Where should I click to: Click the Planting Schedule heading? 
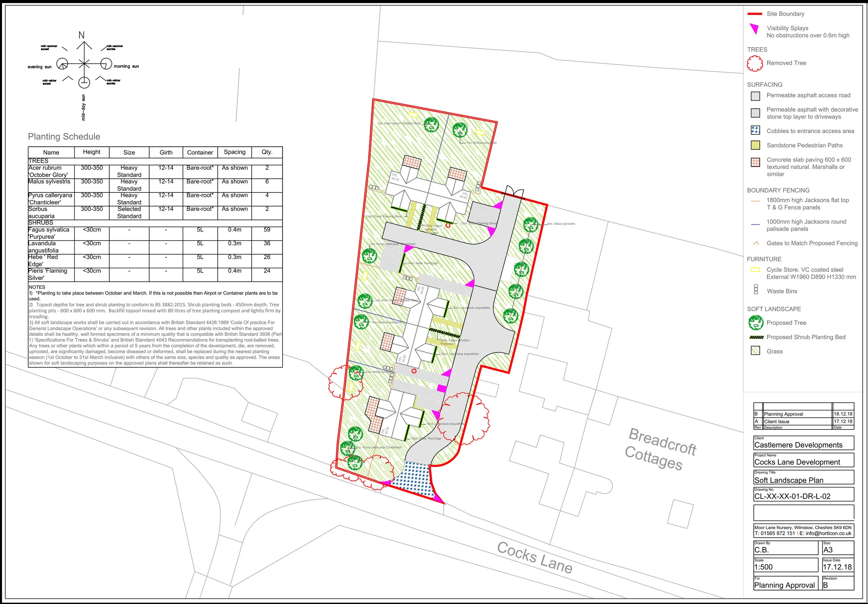(x=64, y=137)
